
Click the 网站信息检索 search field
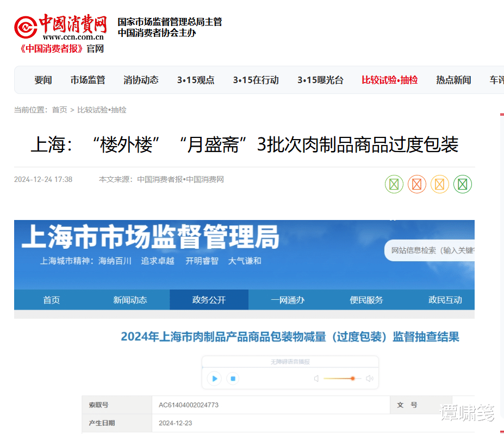(430, 250)
